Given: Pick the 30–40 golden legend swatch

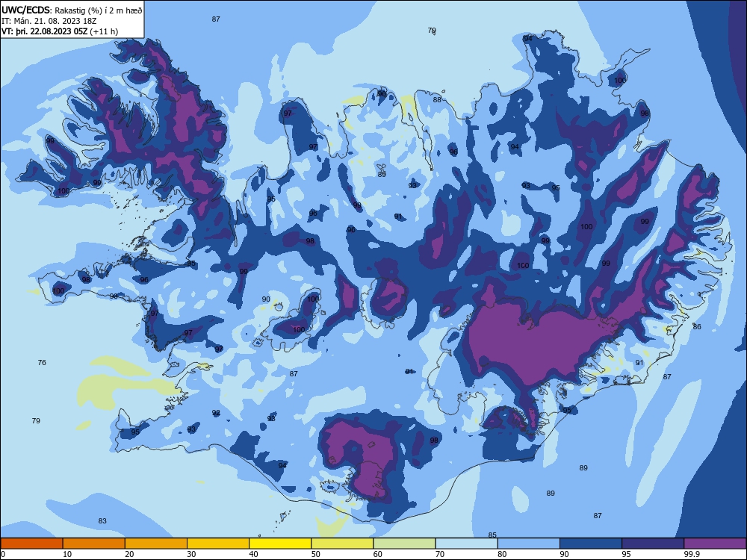Looking at the screenshot, I should click(x=218, y=544).
